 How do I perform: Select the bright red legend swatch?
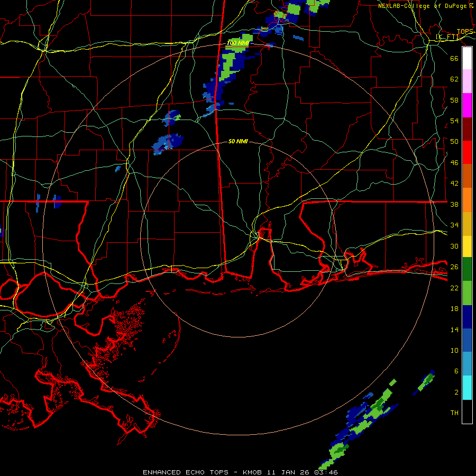click(467, 152)
